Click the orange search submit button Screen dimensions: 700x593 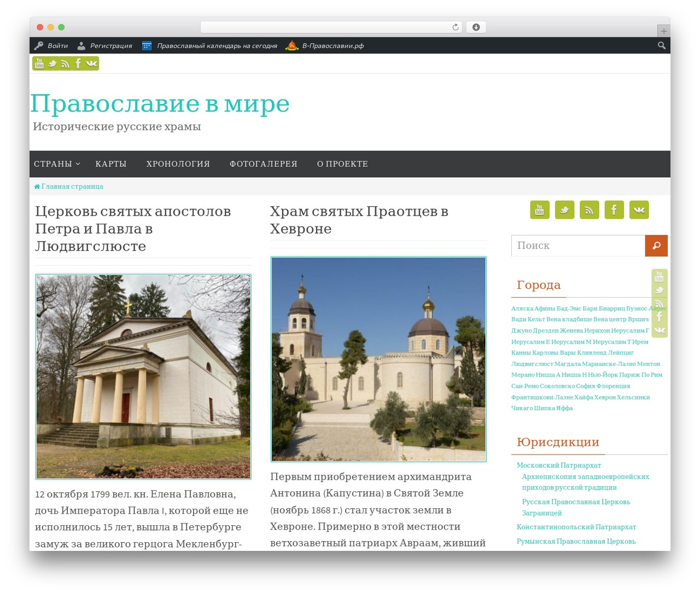pos(656,246)
